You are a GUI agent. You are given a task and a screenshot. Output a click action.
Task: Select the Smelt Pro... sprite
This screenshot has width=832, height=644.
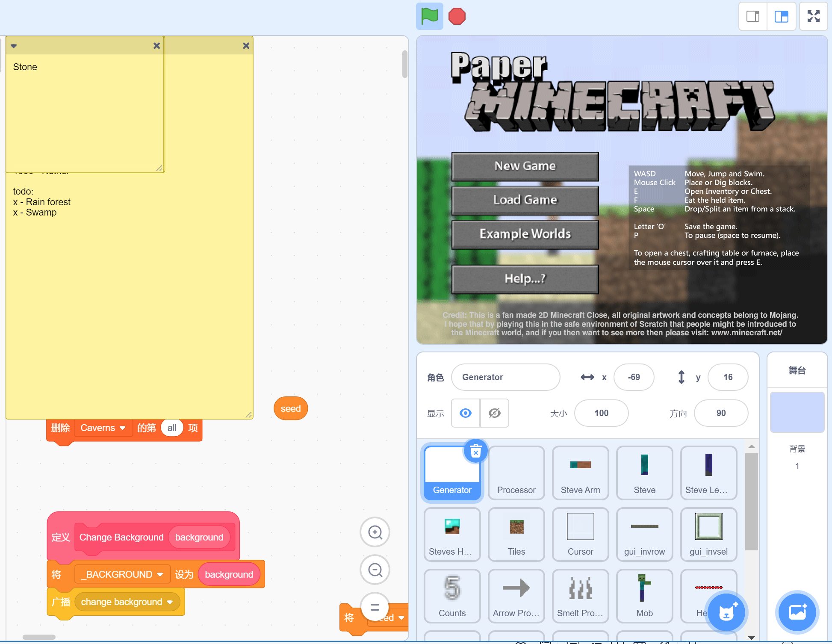[x=580, y=596]
